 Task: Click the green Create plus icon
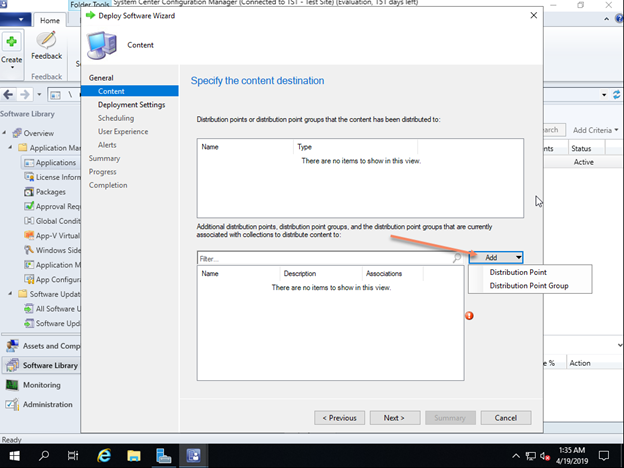click(x=12, y=41)
